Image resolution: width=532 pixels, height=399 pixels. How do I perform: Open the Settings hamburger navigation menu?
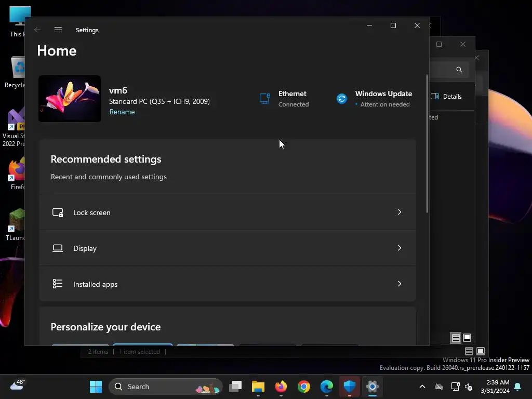pyautogui.click(x=58, y=30)
